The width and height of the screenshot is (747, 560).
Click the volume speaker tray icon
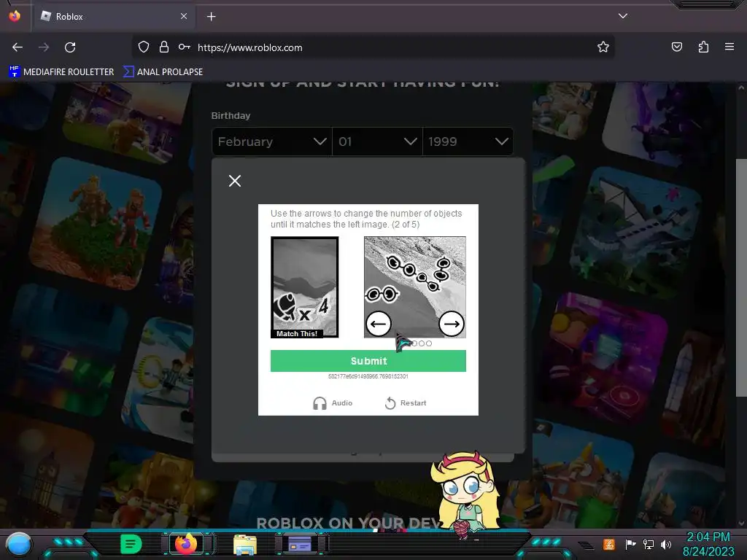pos(666,544)
